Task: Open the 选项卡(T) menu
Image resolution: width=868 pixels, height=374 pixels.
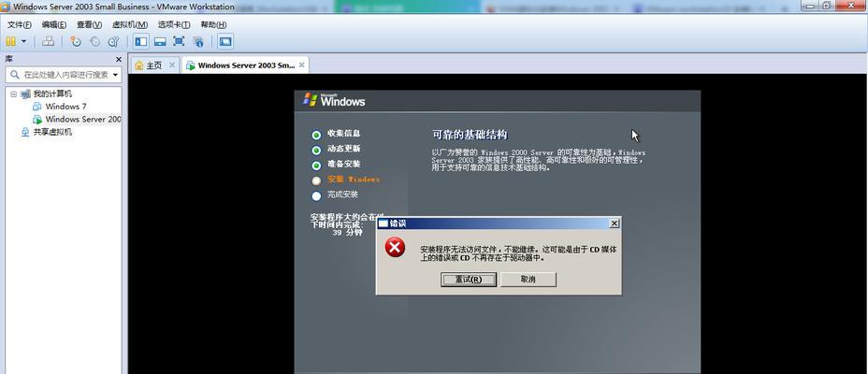Action: pos(174,25)
